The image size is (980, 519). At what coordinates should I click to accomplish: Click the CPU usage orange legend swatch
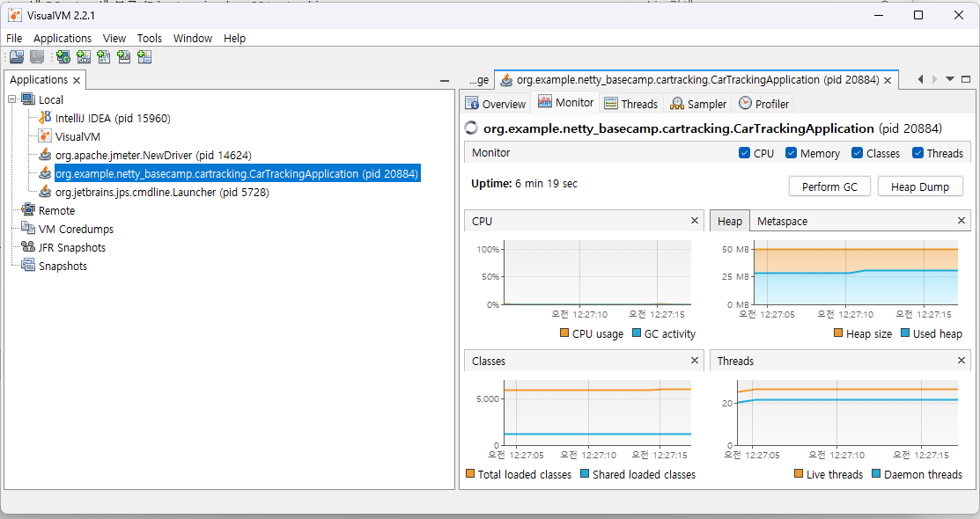coord(564,333)
